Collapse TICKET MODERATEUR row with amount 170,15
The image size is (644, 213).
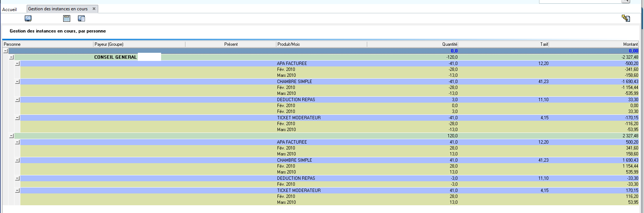click(17, 190)
